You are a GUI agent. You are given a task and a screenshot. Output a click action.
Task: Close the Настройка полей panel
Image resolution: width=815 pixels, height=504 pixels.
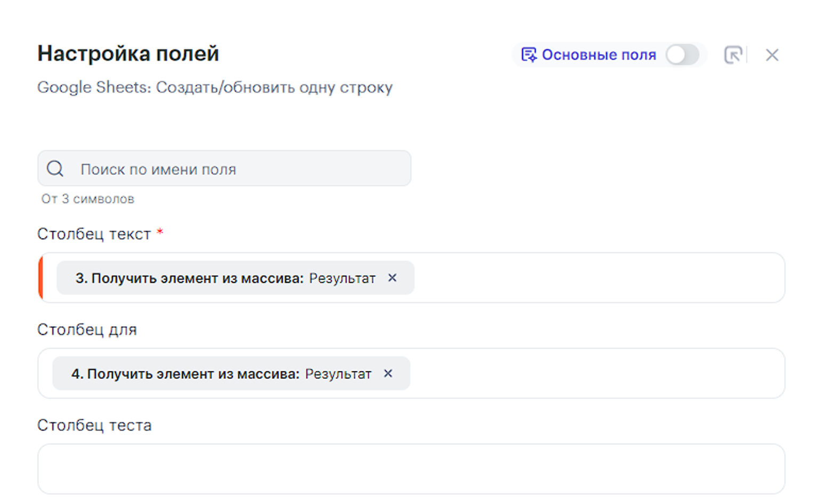[772, 55]
